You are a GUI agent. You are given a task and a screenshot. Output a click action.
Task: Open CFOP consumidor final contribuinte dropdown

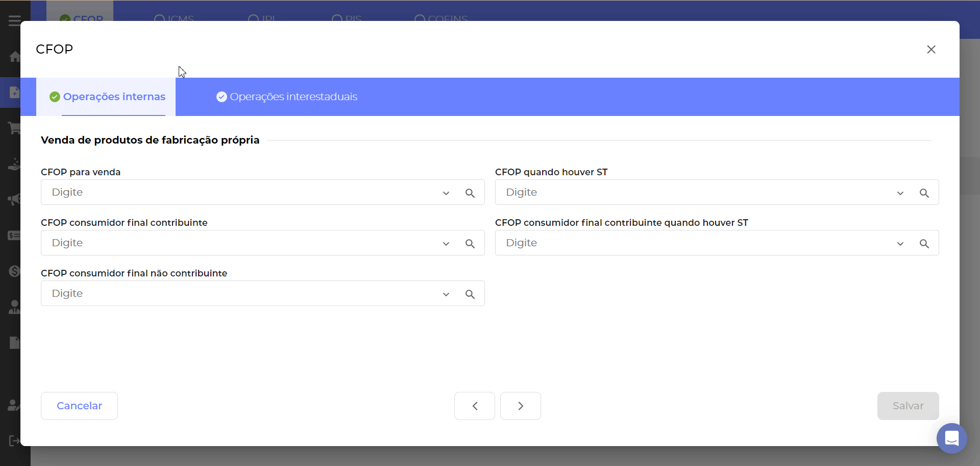[446, 244]
